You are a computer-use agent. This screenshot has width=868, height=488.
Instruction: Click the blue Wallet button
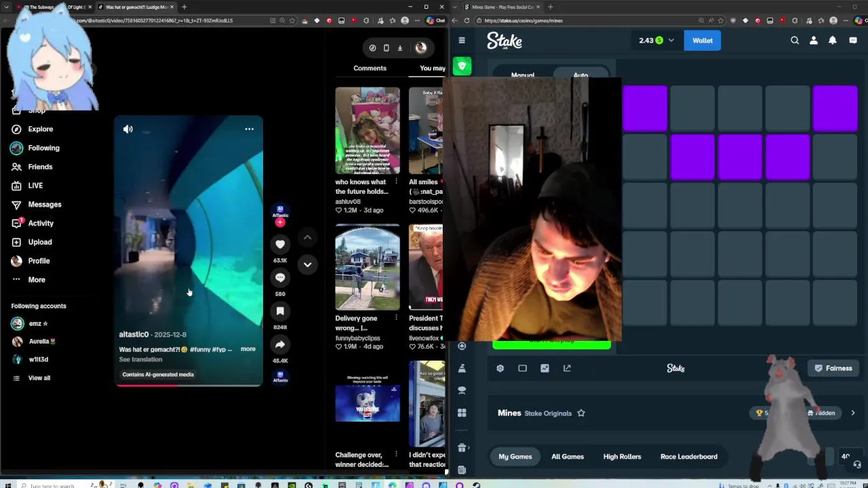pyautogui.click(x=703, y=41)
